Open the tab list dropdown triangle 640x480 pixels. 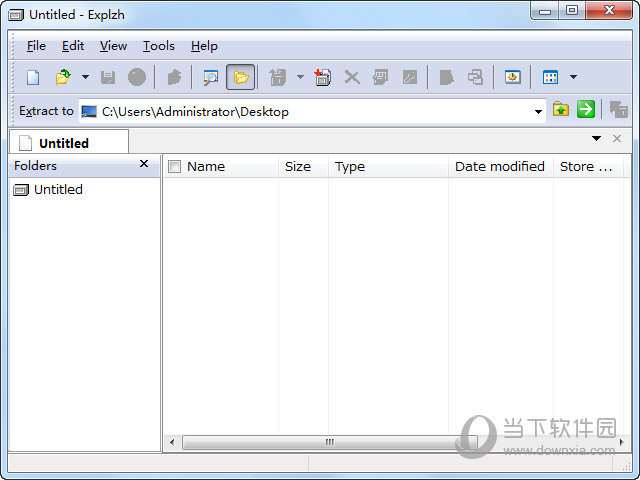click(596, 138)
